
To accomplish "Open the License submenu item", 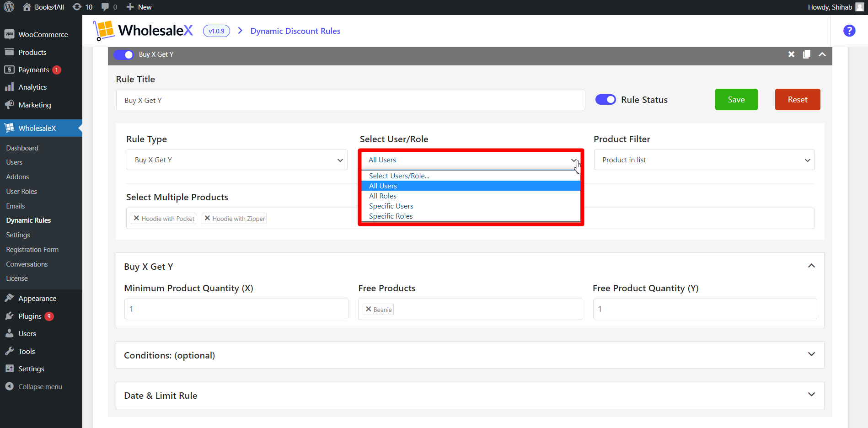I will point(17,278).
